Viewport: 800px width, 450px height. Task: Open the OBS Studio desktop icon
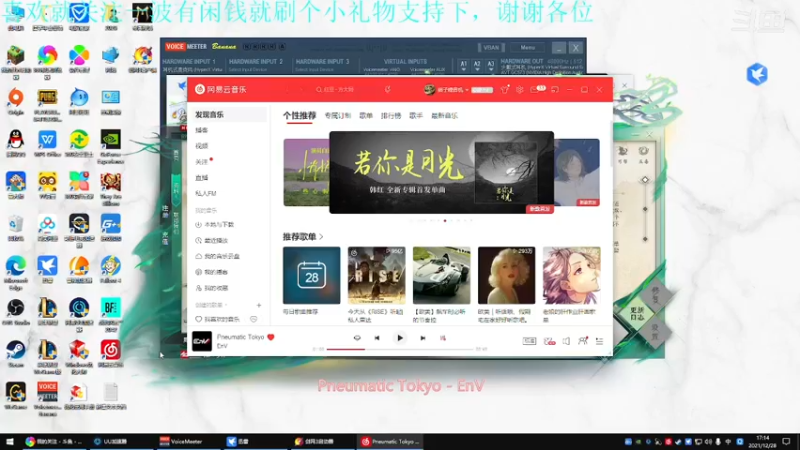click(x=16, y=312)
